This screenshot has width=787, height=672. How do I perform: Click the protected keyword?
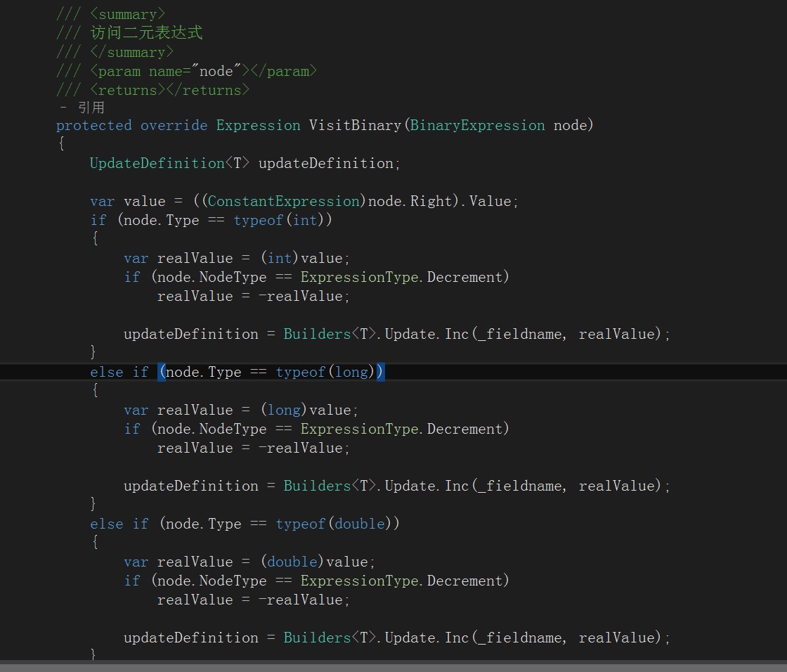93,125
